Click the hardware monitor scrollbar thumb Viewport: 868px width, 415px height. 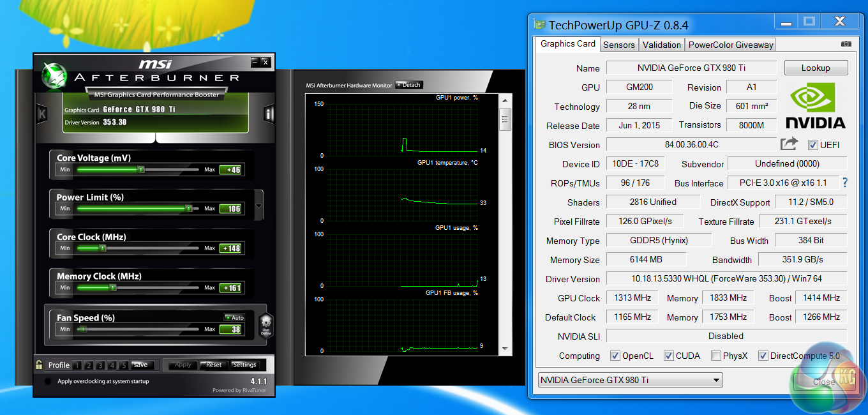click(505, 119)
